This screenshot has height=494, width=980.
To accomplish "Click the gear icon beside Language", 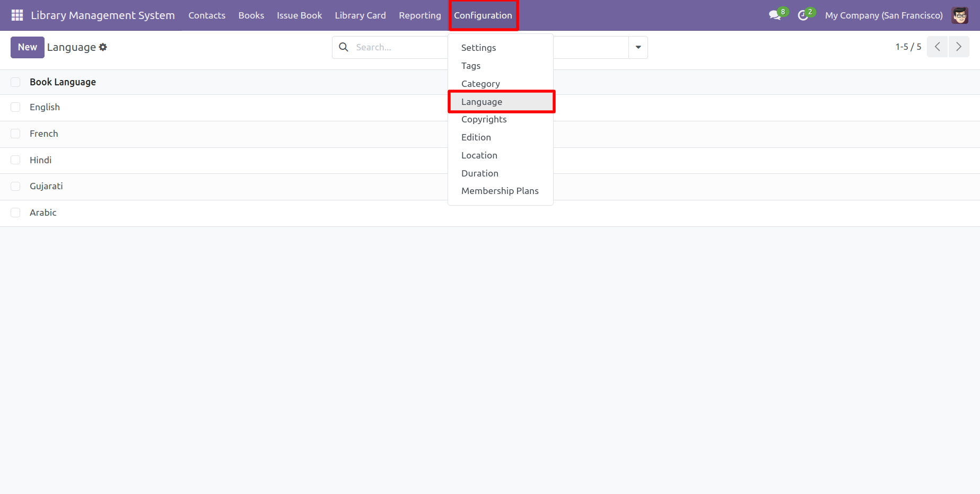I will tap(103, 47).
